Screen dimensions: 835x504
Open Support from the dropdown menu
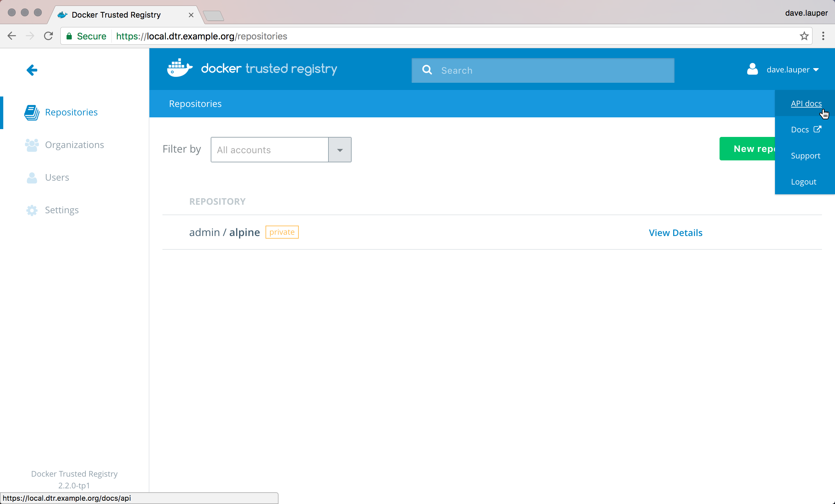click(805, 156)
